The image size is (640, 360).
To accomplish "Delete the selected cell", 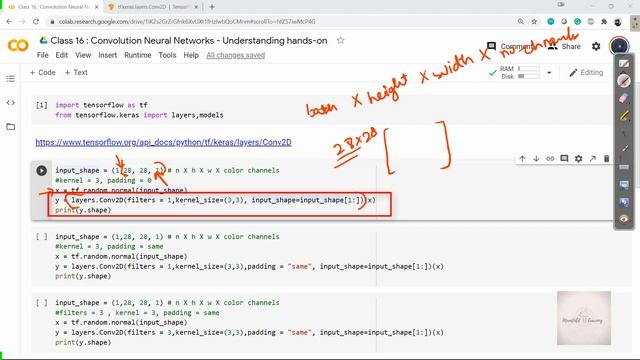I will (607, 158).
